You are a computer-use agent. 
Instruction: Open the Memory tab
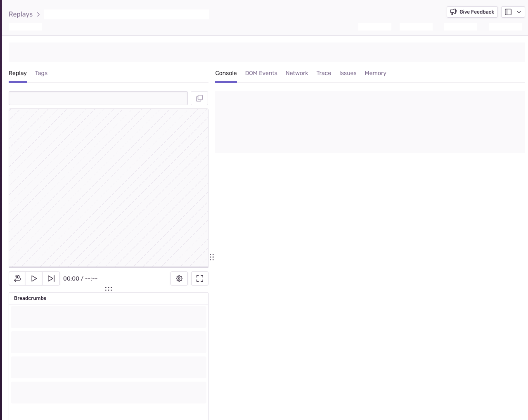(x=376, y=73)
